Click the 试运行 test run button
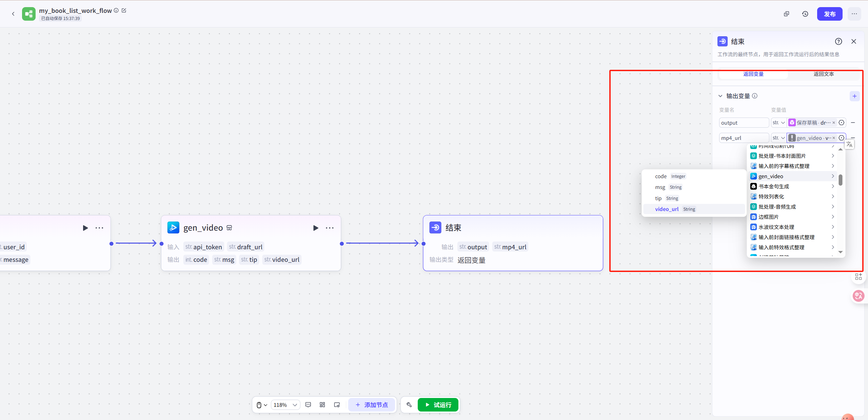The image size is (868, 420). (438, 405)
